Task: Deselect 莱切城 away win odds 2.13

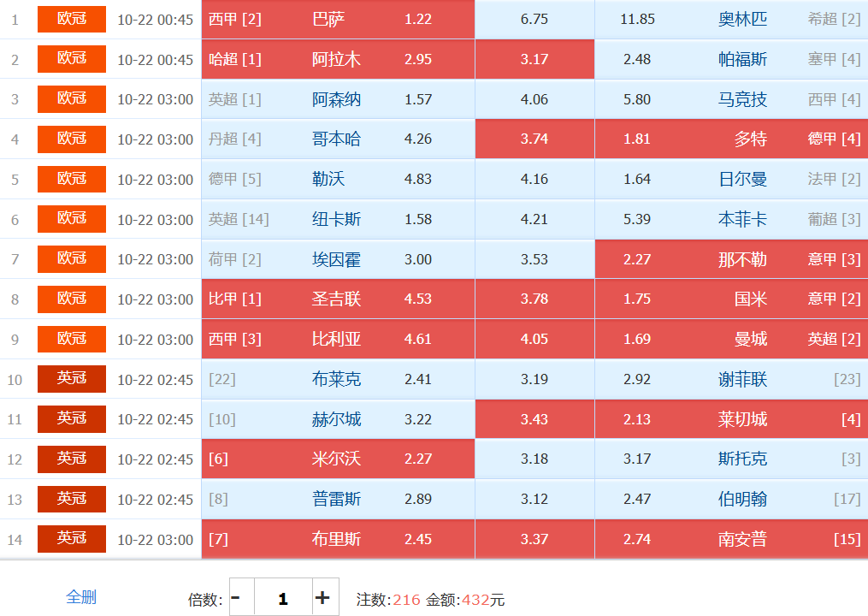Action: 731,419
